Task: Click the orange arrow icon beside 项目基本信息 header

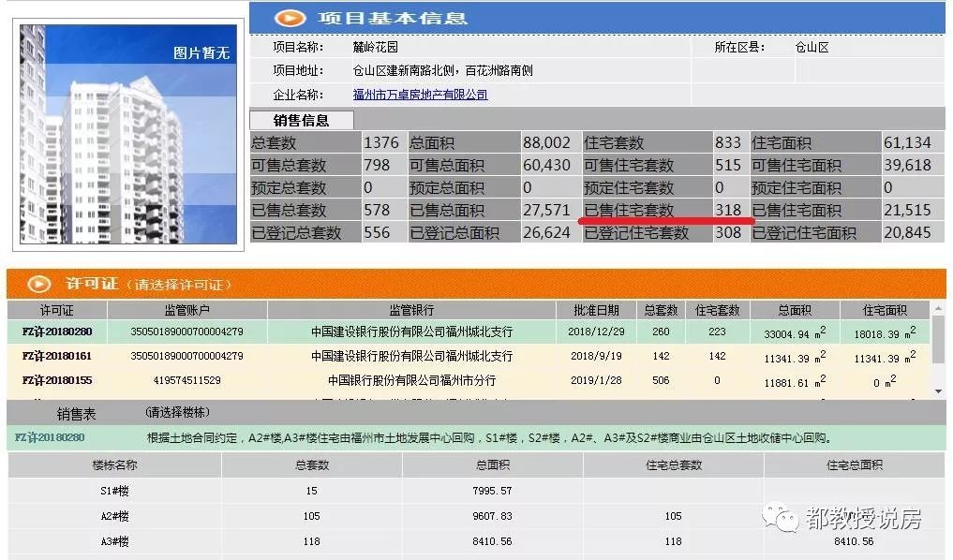Action: click(x=290, y=17)
